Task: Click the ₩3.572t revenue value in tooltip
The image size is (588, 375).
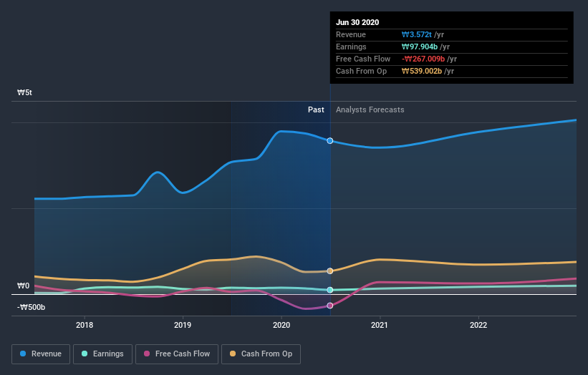Action: pos(417,34)
